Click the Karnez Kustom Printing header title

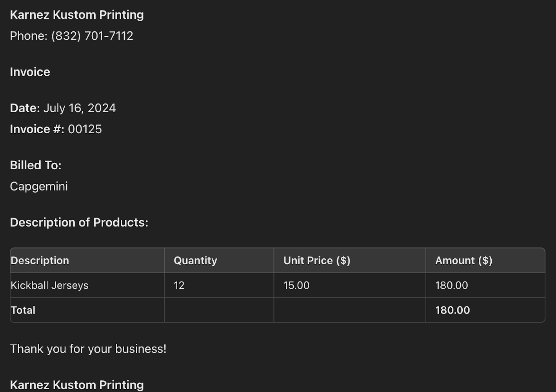tap(77, 15)
